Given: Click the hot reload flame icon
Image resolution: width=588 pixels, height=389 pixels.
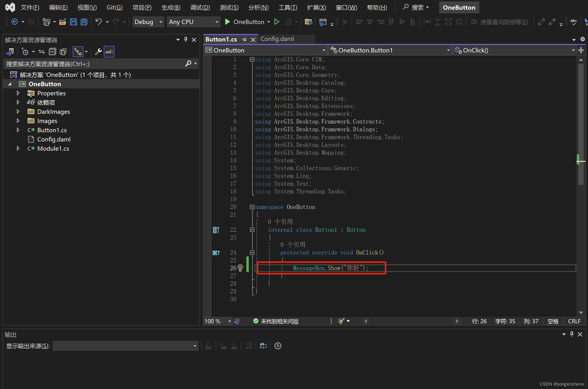Looking at the screenshot, I should (x=288, y=22).
